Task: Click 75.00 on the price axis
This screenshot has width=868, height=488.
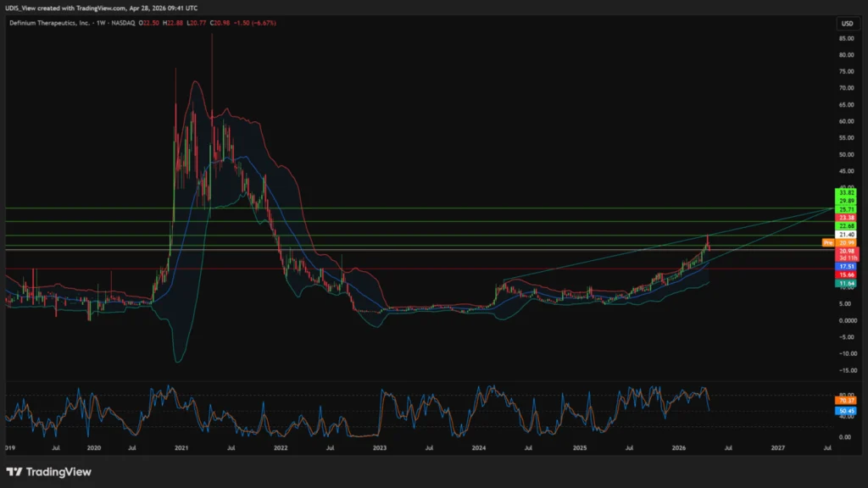Action: pyautogui.click(x=846, y=71)
